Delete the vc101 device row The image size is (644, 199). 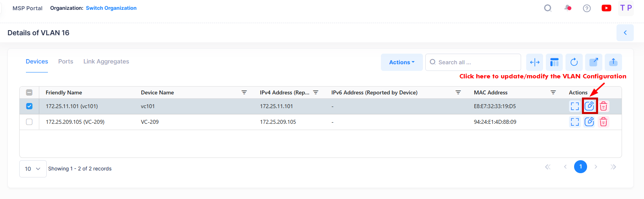click(x=604, y=106)
